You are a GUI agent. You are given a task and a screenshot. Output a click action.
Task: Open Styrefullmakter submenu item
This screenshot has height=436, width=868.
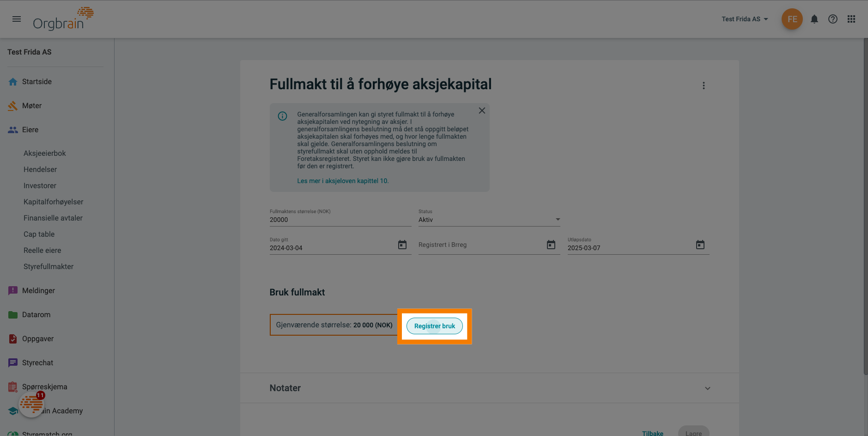(x=49, y=266)
